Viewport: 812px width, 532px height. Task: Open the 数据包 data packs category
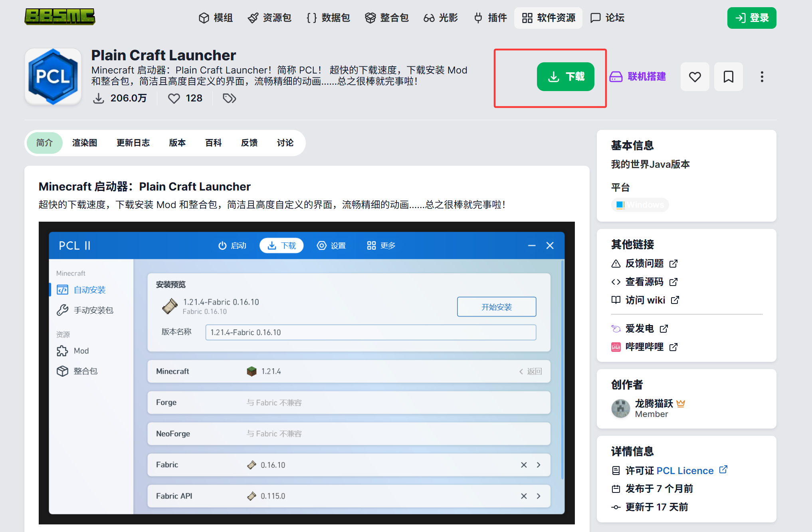pos(328,18)
